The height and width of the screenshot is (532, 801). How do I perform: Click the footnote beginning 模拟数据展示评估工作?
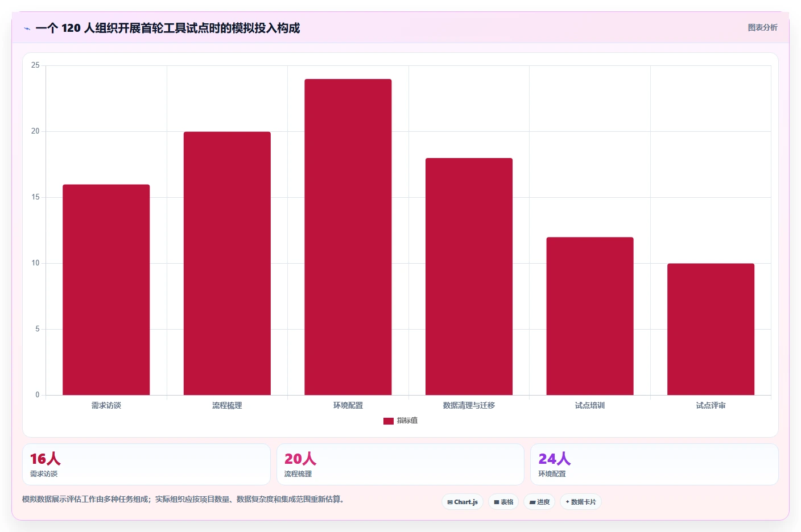click(x=183, y=499)
